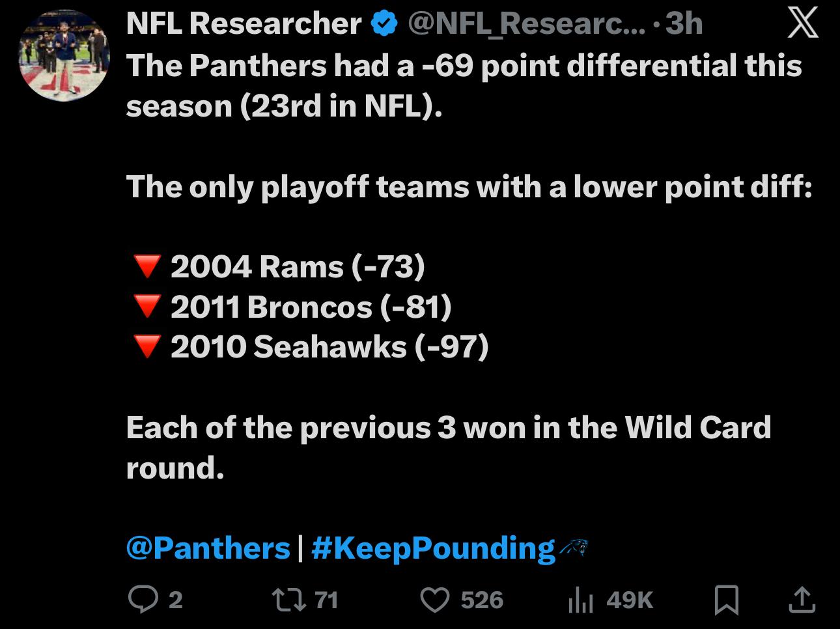The image size is (840, 629).
Task: Open the #KeepPounding hashtag
Action: pyautogui.click(x=432, y=548)
